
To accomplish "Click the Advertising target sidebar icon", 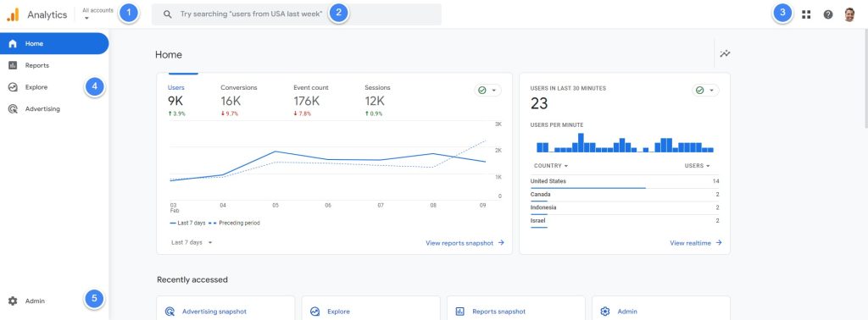I will [x=13, y=109].
